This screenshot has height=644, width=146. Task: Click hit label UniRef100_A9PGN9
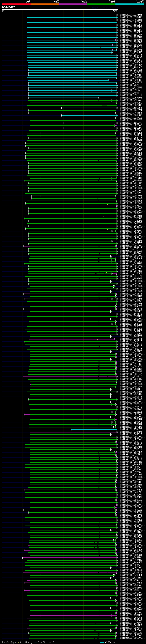(x=131, y=37)
